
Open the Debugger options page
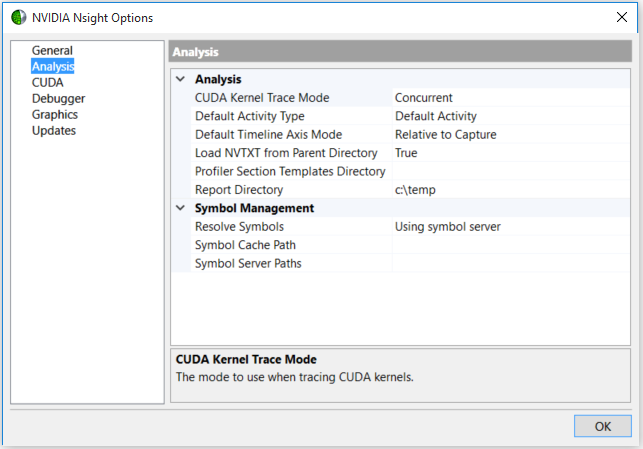pyautogui.click(x=58, y=98)
